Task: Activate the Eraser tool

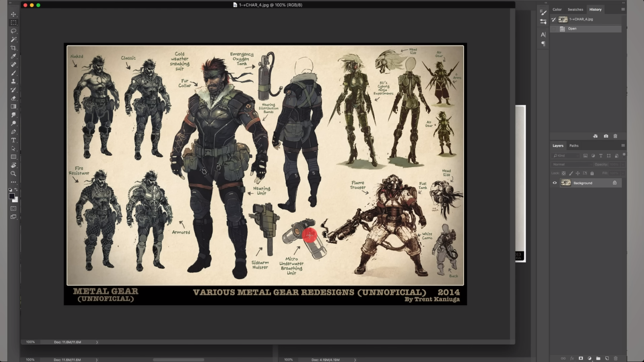Action: pos(13,98)
